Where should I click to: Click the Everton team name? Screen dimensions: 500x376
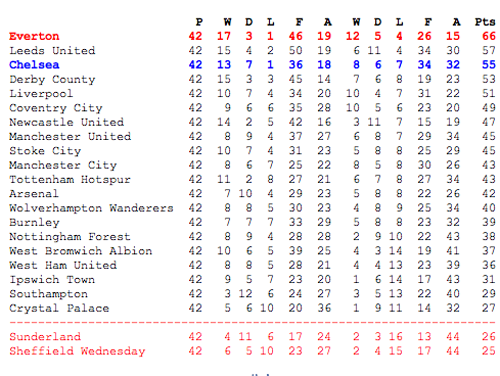pos(34,36)
